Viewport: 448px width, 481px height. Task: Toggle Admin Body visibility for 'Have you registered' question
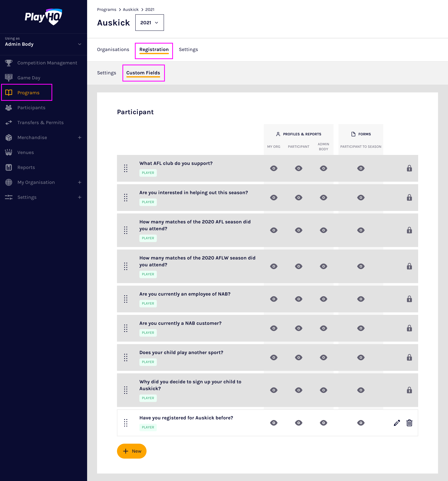click(323, 423)
